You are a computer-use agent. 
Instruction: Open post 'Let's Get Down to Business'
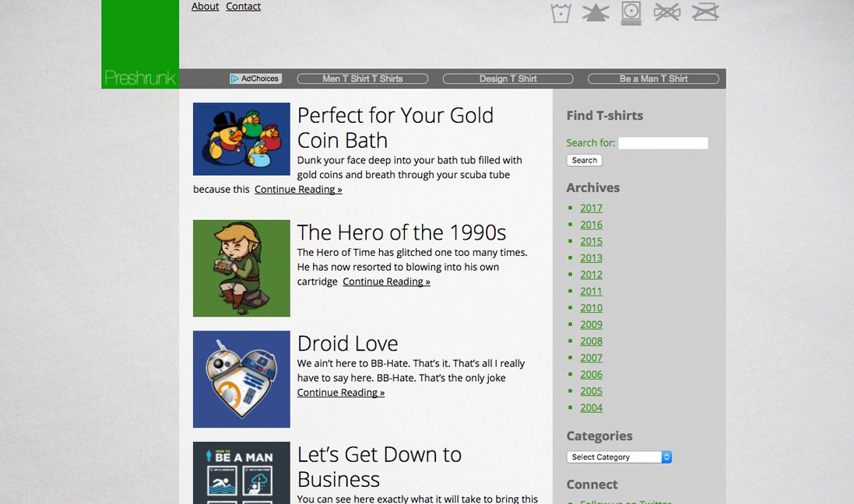point(380,467)
